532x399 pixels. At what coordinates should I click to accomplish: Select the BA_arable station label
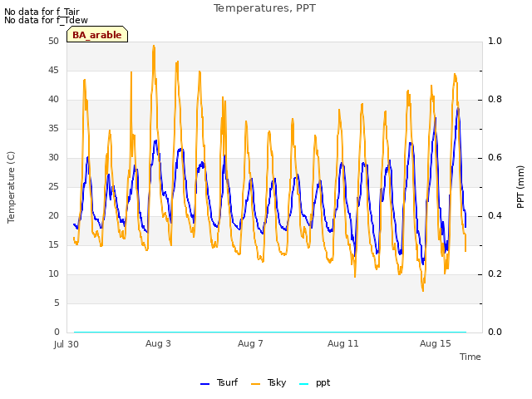(97, 35)
